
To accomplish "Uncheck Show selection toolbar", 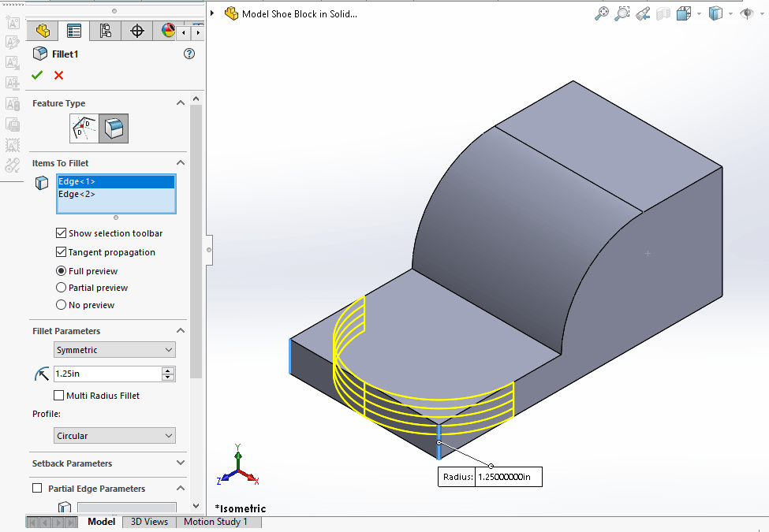I will [x=62, y=233].
